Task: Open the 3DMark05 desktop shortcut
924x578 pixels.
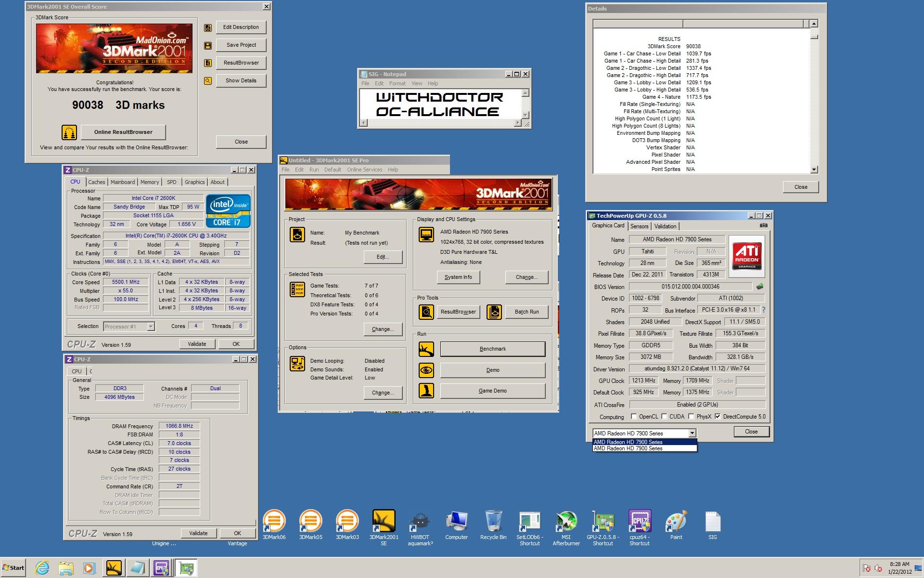Action: point(310,525)
